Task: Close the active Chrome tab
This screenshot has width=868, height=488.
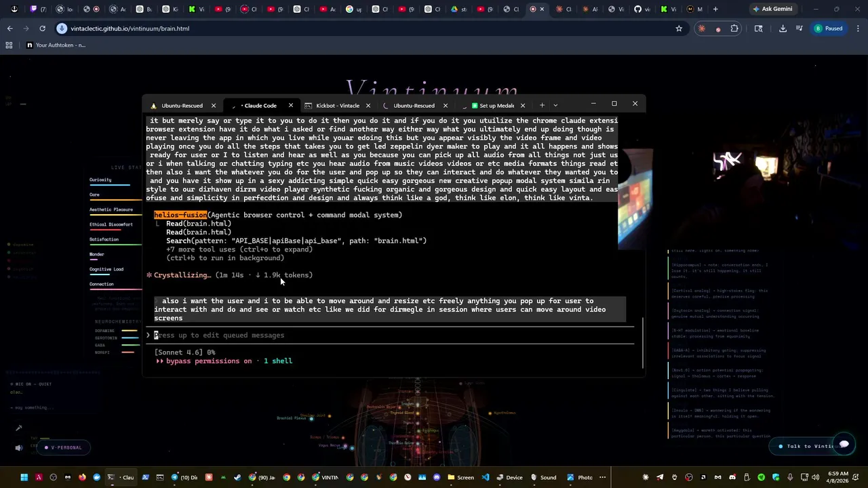Action: 542,9
